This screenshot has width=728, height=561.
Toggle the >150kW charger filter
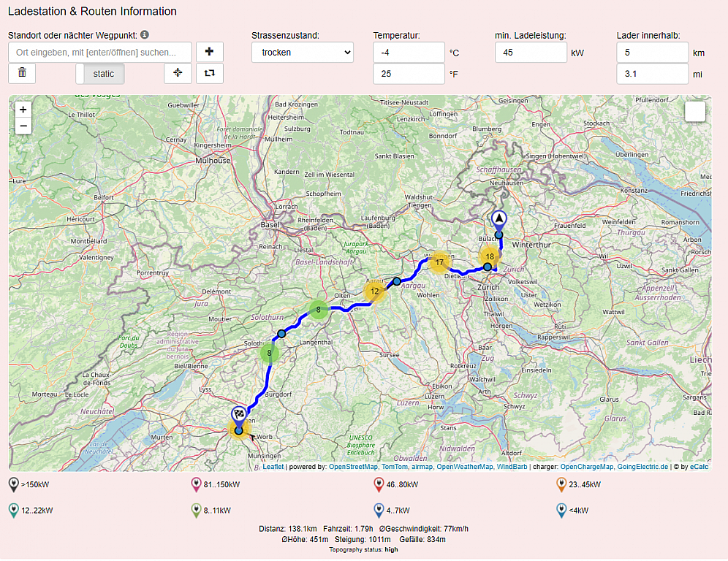14,484
